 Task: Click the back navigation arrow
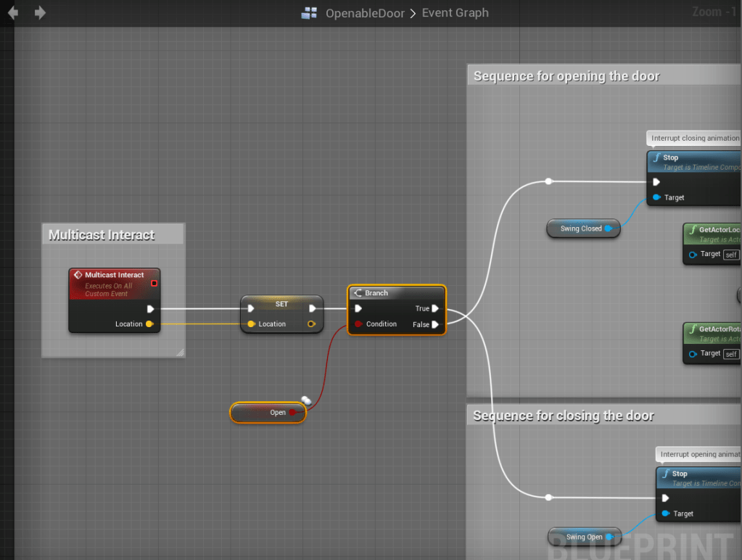(13, 13)
